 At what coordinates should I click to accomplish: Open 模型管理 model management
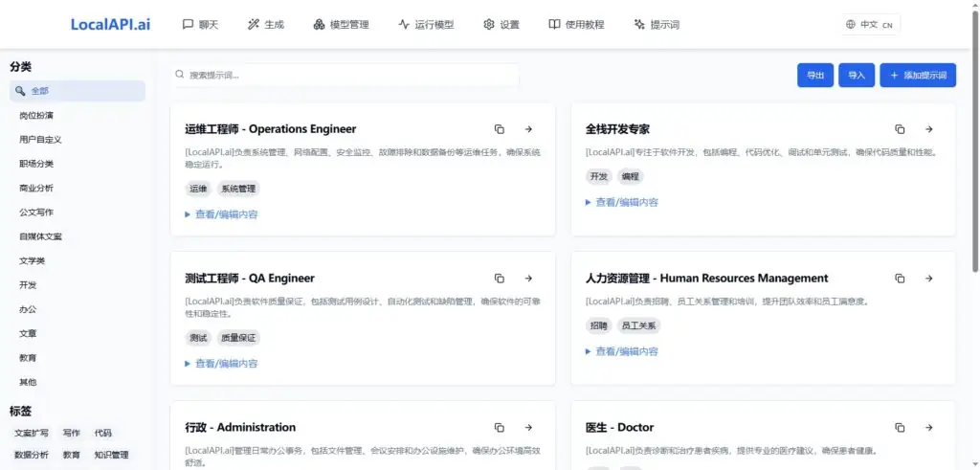[342, 25]
